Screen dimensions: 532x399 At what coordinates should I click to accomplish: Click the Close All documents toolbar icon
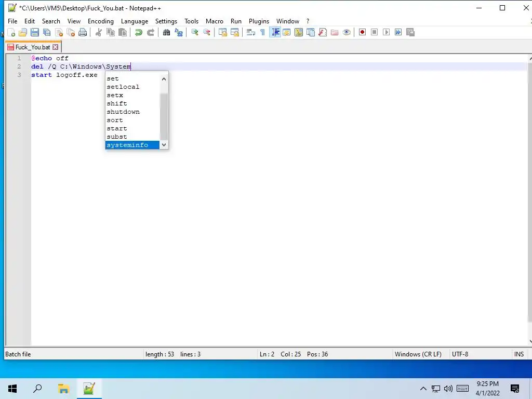pyautogui.click(x=71, y=32)
